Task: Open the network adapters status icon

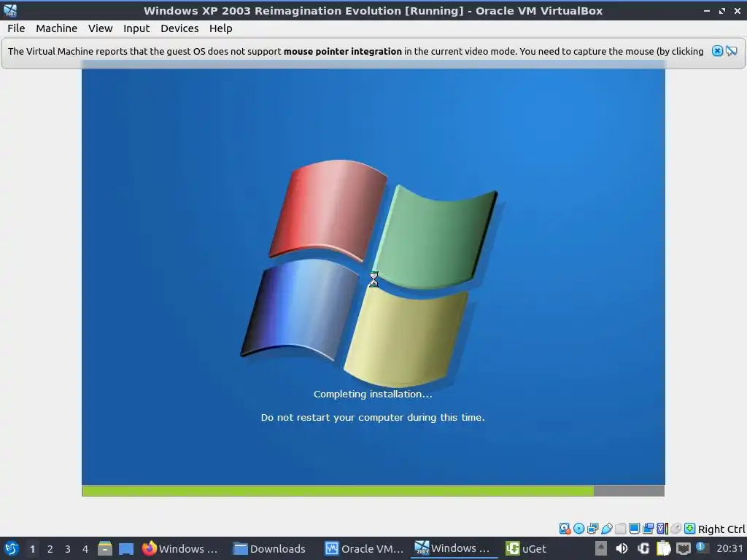Action: (592, 529)
